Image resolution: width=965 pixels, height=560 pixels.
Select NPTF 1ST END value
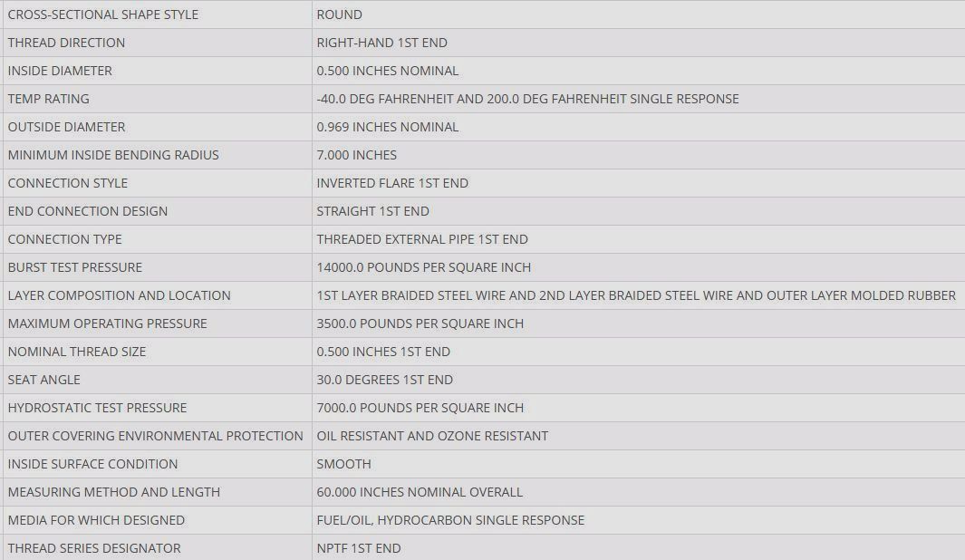(358, 548)
